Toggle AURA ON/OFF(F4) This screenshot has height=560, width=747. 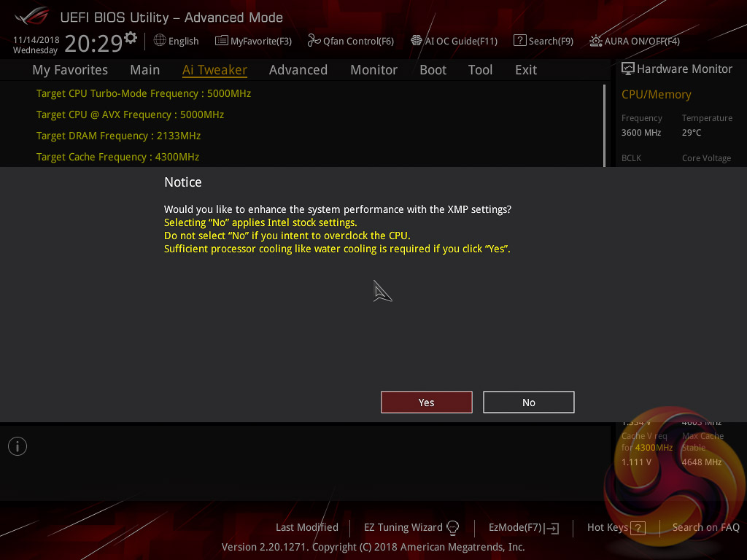pyautogui.click(x=642, y=41)
